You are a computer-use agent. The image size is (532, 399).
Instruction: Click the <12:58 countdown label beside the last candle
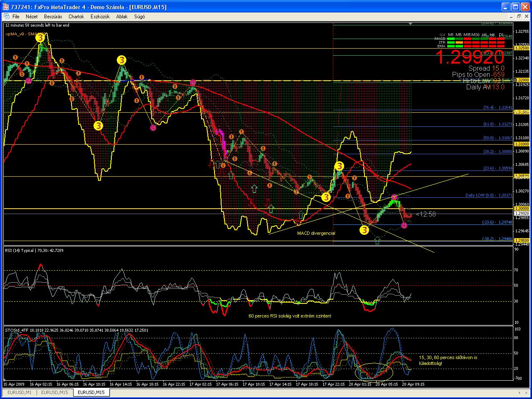[426, 214]
